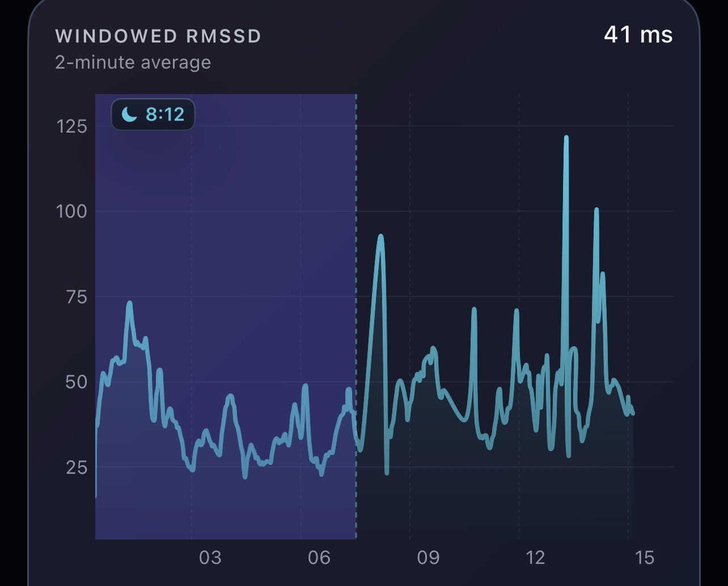This screenshot has height=586, width=728.
Task: Tap the 06 hour axis label
Action: pos(319,558)
